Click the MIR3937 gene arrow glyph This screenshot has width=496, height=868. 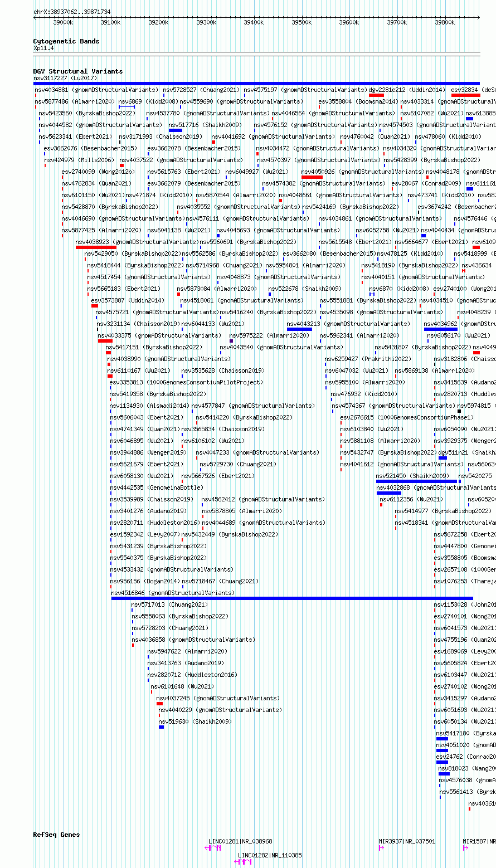point(381,847)
